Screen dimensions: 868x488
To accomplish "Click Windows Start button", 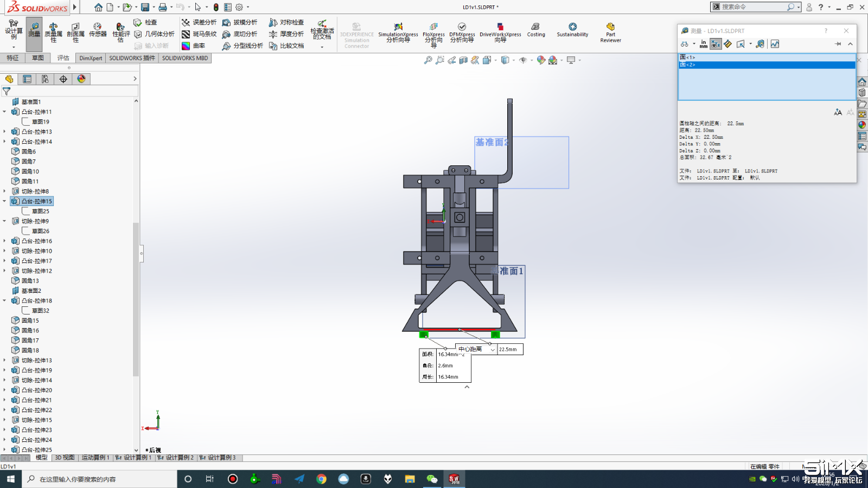I will (x=11, y=479).
